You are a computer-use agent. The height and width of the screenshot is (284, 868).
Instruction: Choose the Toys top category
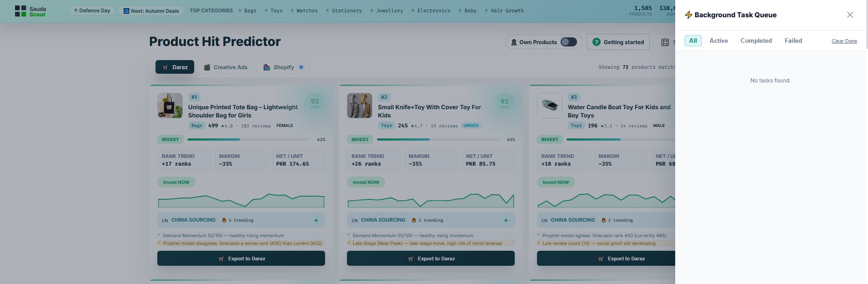point(273,10)
